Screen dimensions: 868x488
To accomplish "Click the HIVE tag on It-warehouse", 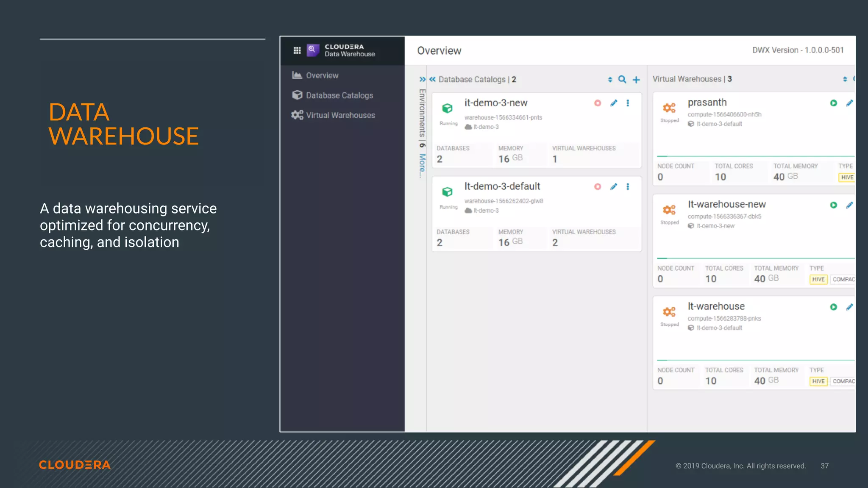I will click(818, 381).
